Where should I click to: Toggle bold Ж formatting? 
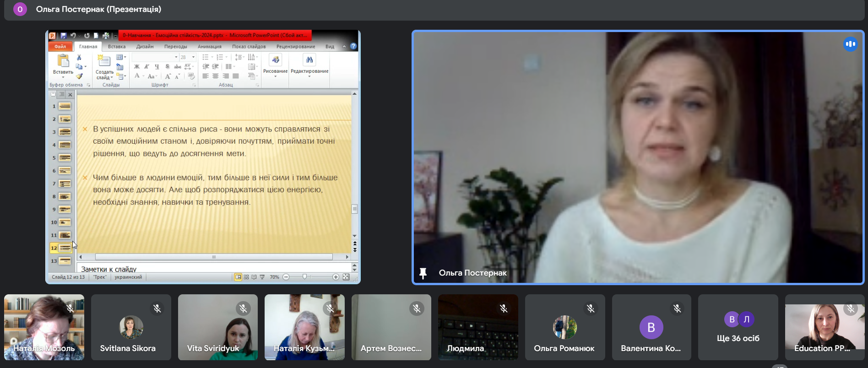(x=136, y=67)
